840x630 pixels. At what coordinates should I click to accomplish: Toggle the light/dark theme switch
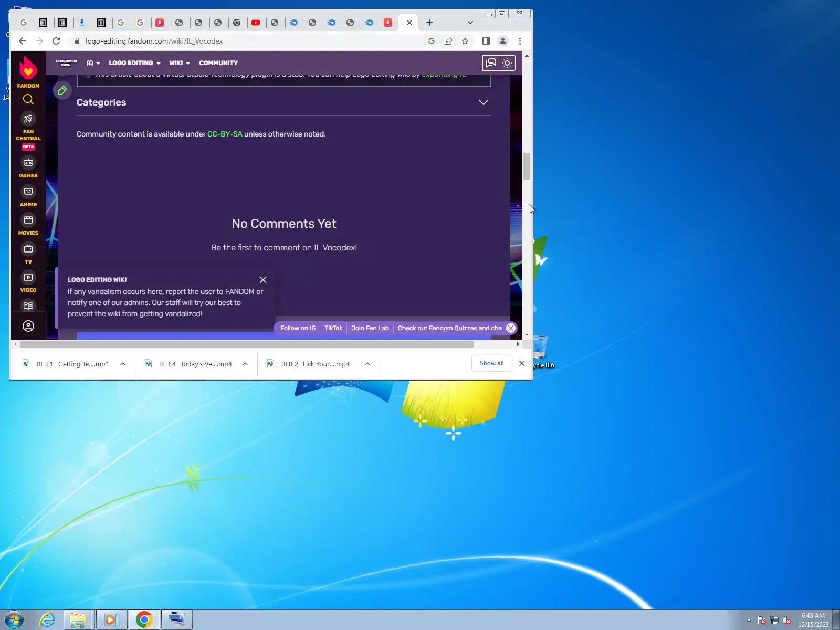point(507,63)
